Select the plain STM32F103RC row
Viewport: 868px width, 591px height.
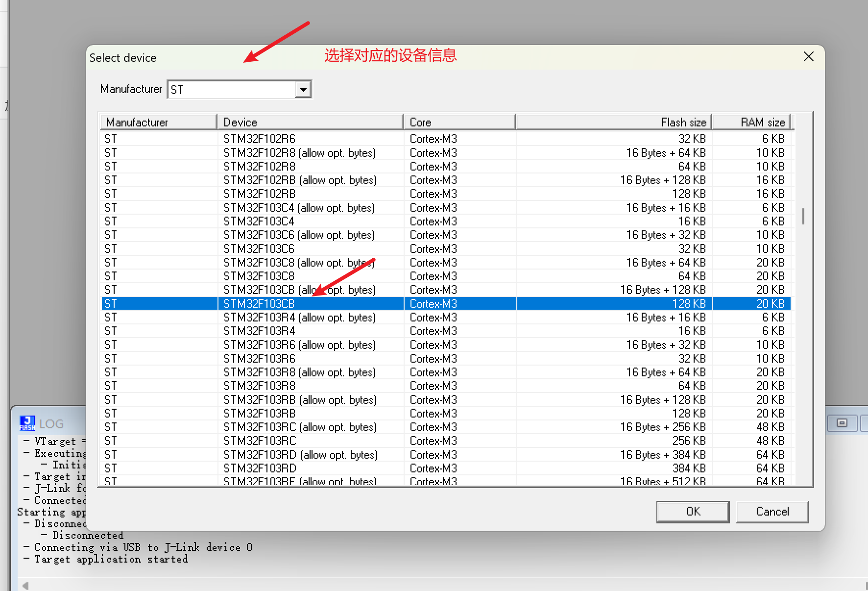pos(446,441)
